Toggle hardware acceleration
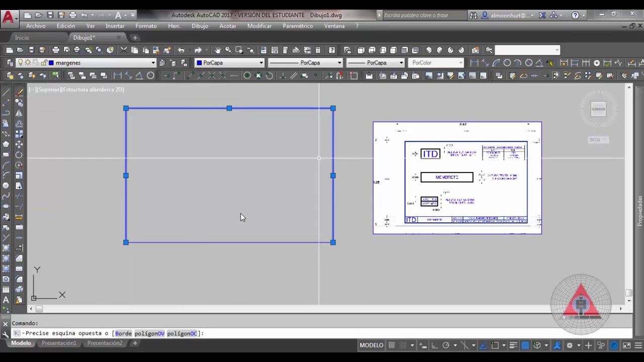Screen dimensions: 644x362 (x=614, y=345)
